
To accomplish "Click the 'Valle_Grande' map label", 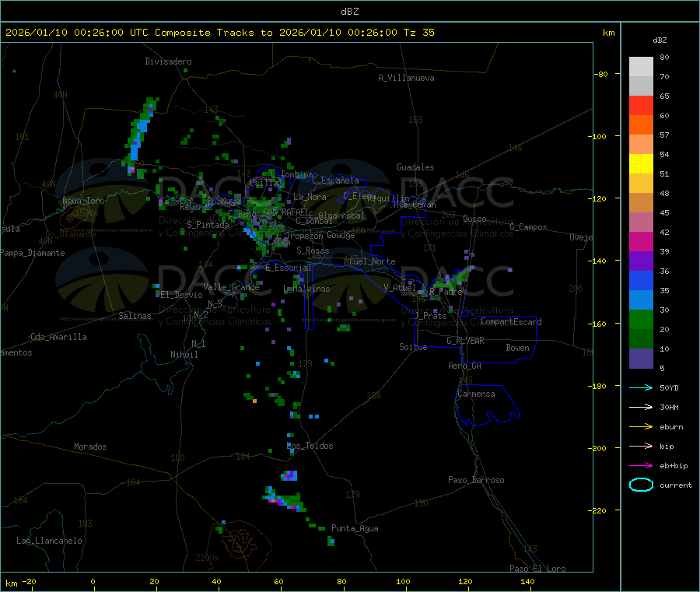I will tap(231, 287).
